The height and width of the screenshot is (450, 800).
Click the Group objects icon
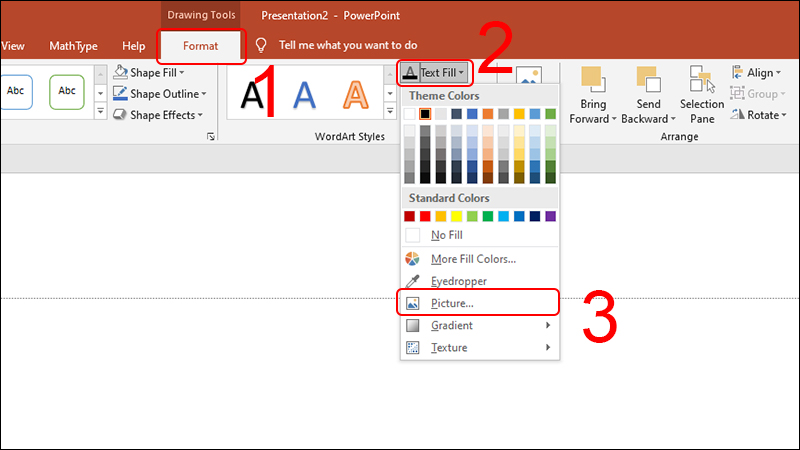point(738,94)
